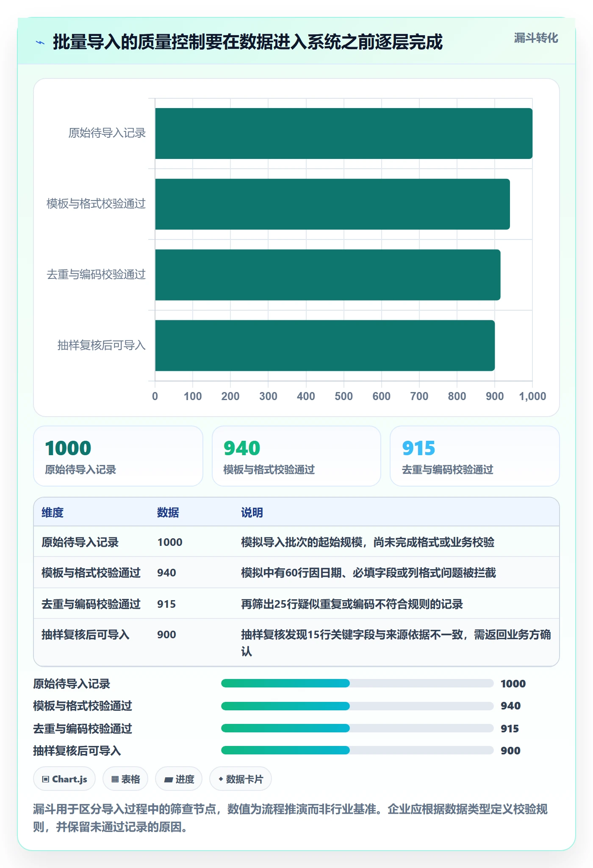Click the x-axis tick label 500
Screen dimensions: 593x868
(344, 396)
